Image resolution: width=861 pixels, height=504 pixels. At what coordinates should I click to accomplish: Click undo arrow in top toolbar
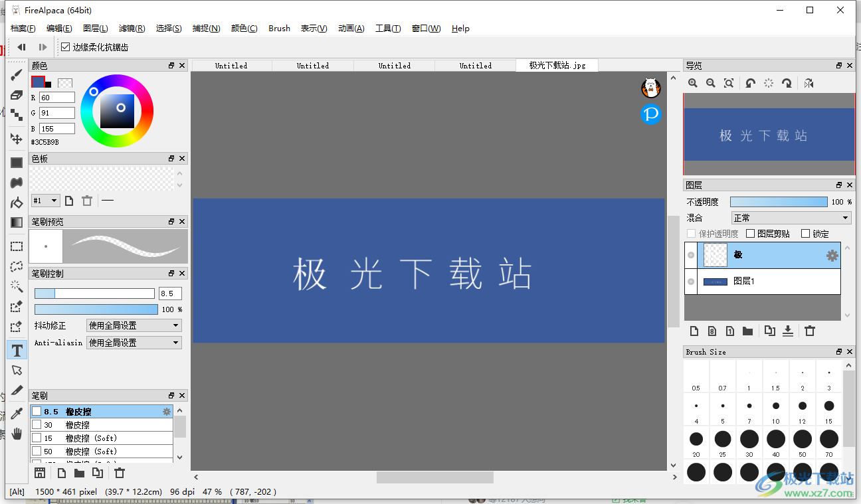(22, 47)
